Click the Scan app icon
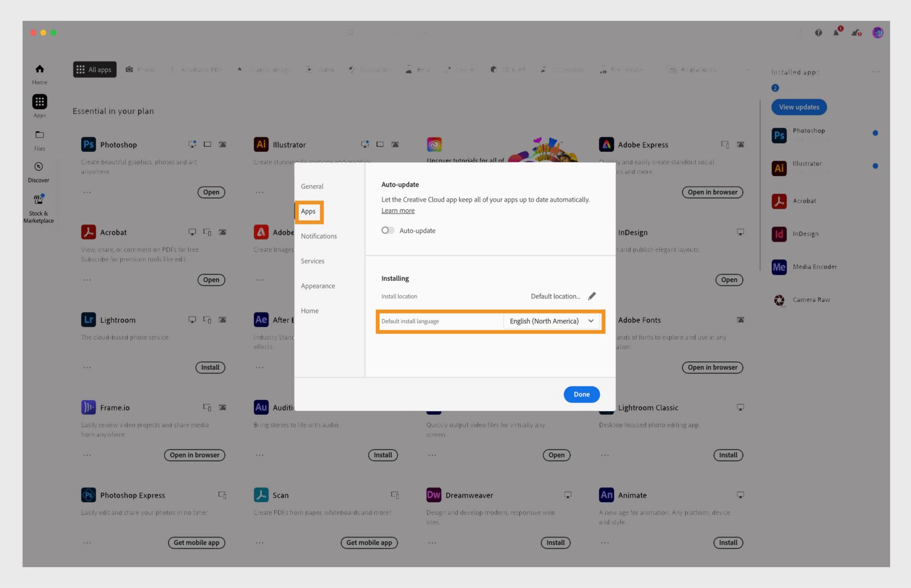Image resolution: width=911 pixels, height=588 pixels. pos(261,495)
